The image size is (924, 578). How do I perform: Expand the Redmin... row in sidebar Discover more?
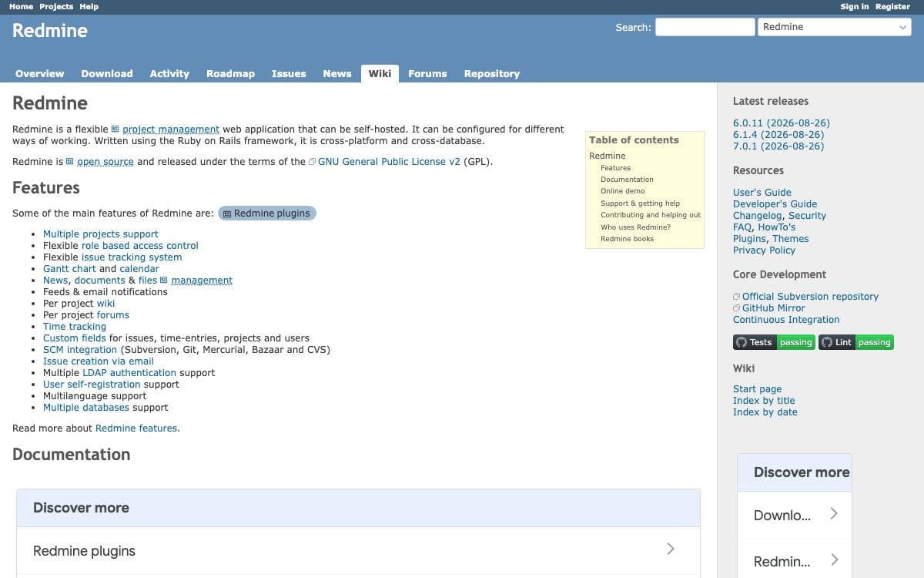coord(795,561)
